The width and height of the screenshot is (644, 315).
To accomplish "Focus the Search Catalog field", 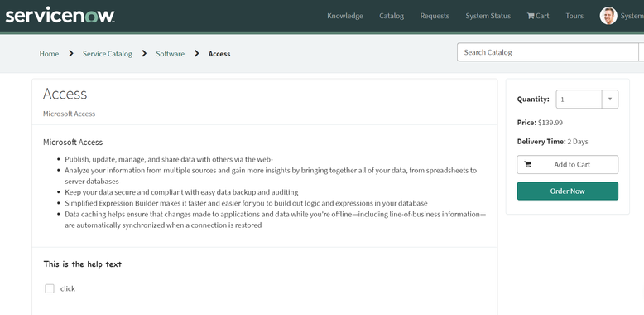I will pos(548,52).
